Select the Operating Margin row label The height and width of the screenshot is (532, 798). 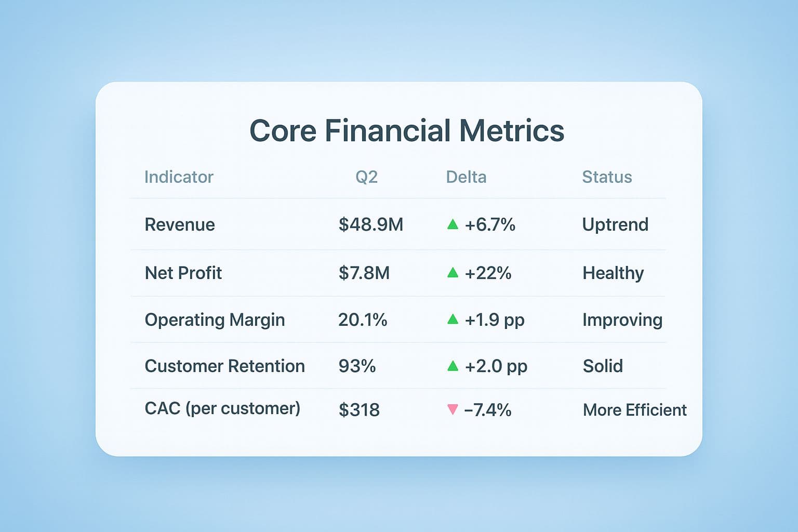coord(215,320)
